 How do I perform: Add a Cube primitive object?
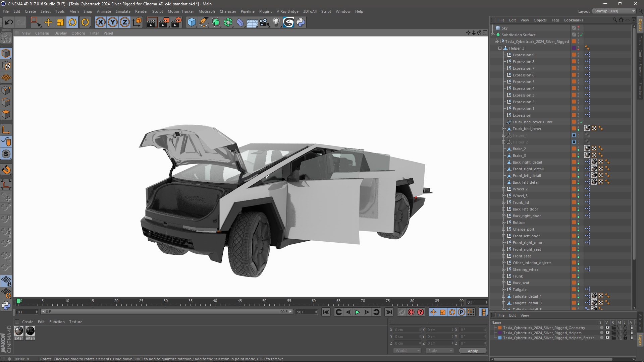[x=192, y=22]
